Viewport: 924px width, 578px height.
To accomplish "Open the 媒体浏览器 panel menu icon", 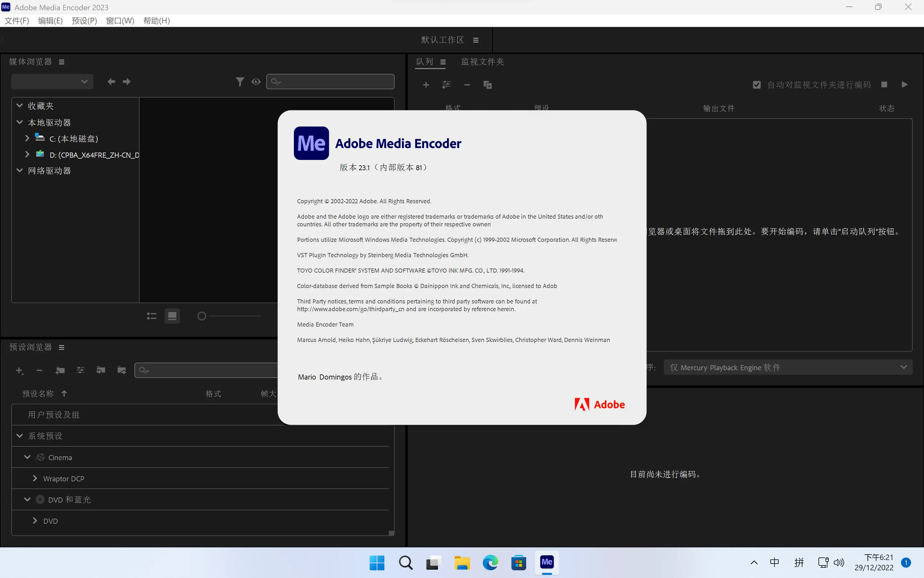I will pyautogui.click(x=62, y=62).
